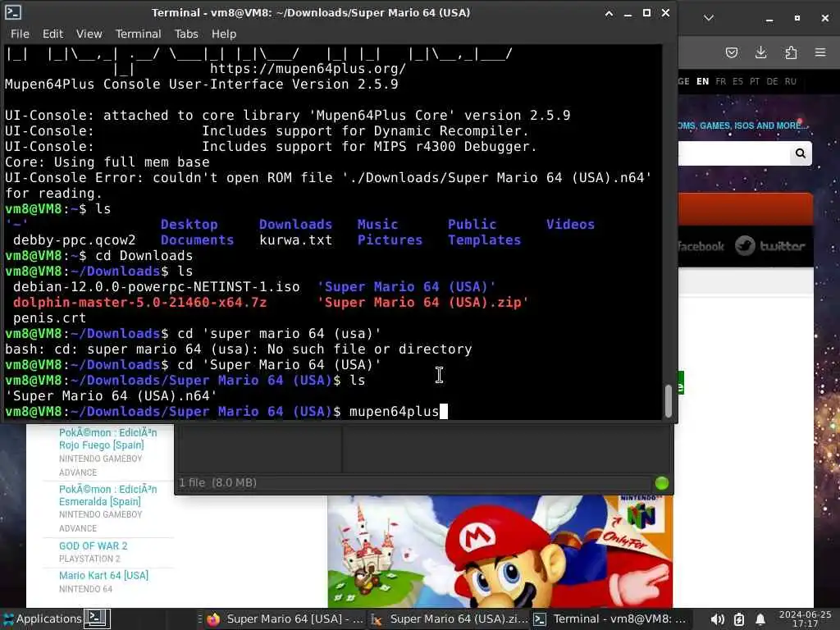Click the facebook link on website
This screenshot has width=840, height=630.
tap(701, 246)
